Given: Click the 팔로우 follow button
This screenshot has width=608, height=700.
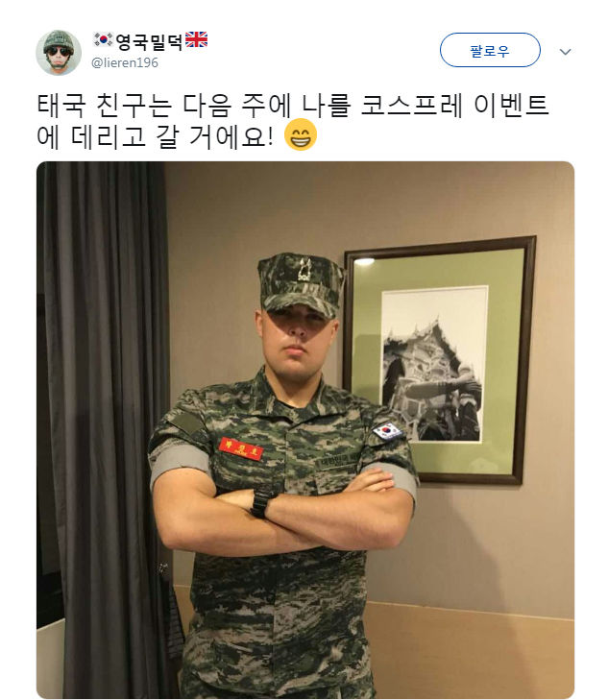Looking at the screenshot, I should tap(490, 50).
